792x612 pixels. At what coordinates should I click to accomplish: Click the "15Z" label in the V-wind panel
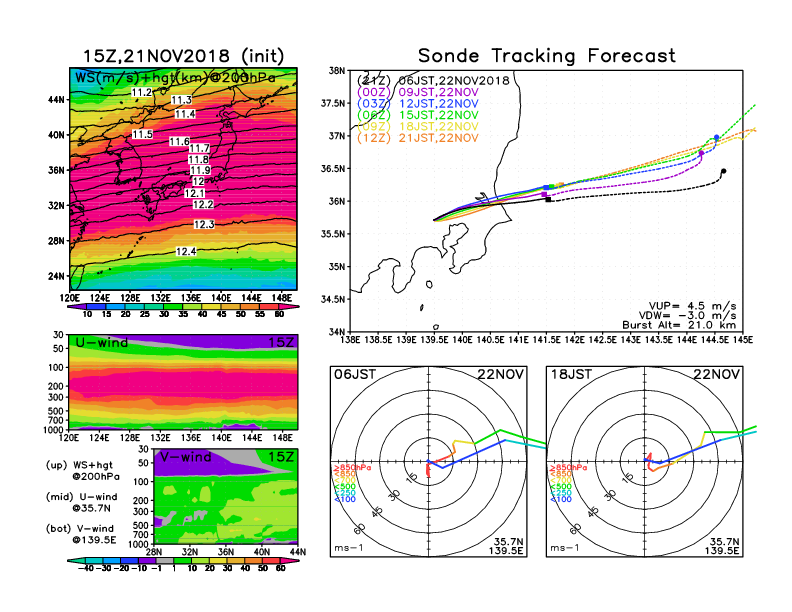coord(281,457)
